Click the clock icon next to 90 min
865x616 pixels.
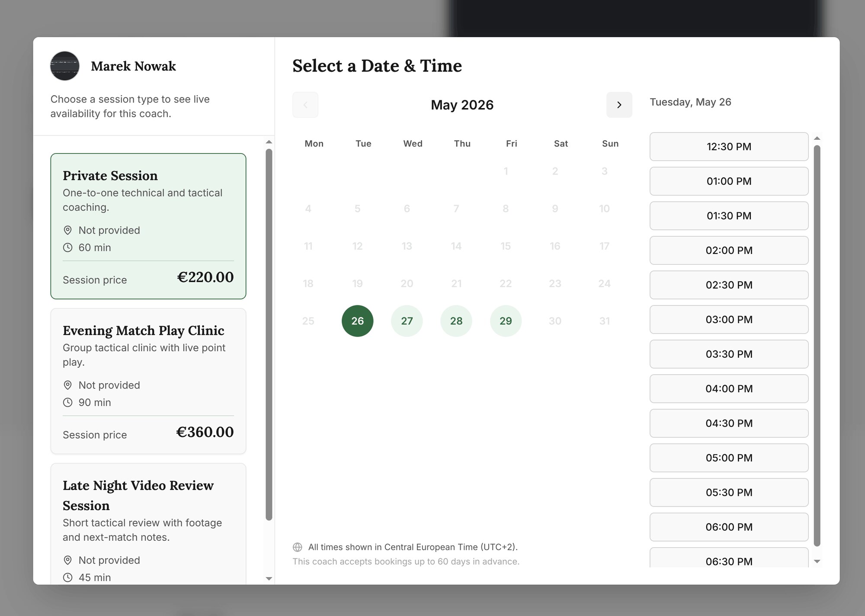click(x=68, y=402)
